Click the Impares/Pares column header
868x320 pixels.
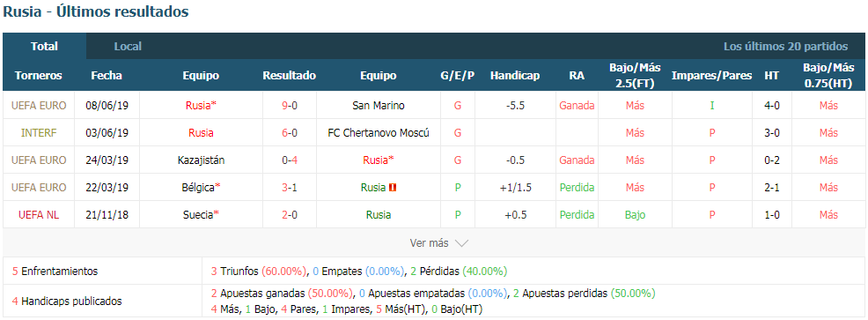tap(711, 76)
